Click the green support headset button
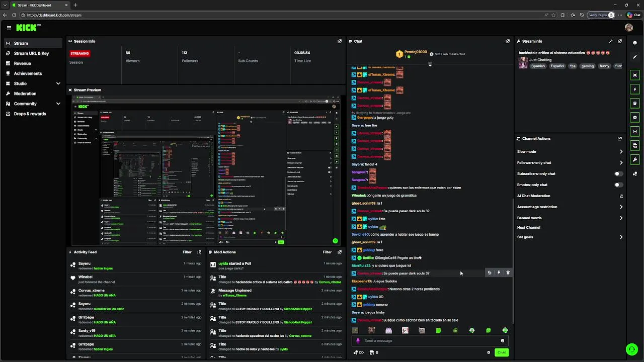The height and width of the screenshot is (362, 644). 631,349
